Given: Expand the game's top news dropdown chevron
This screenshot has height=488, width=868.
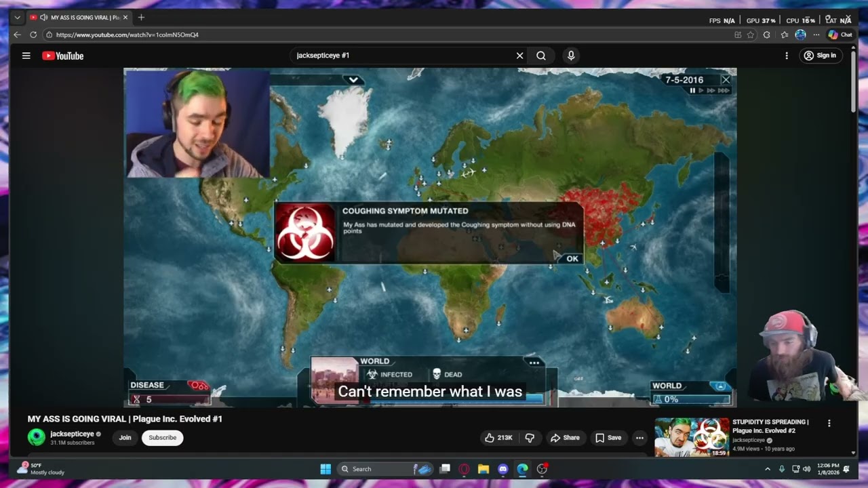Looking at the screenshot, I should pos(353,79).
